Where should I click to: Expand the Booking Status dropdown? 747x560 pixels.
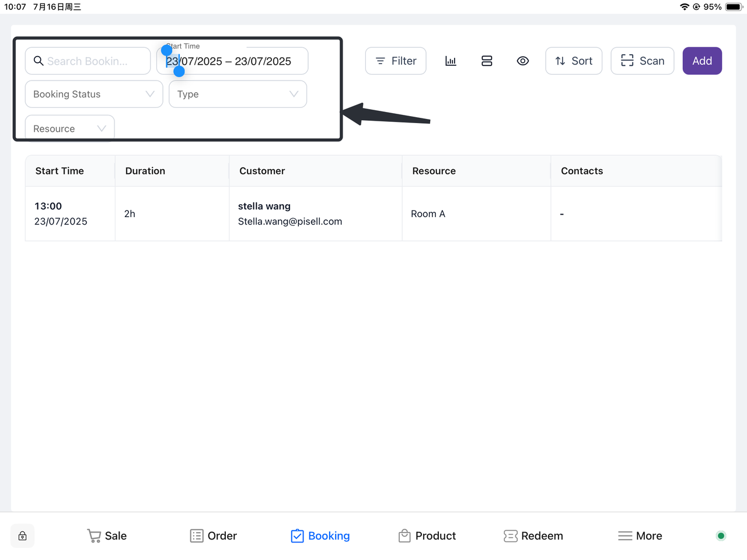tap(93, 94)
